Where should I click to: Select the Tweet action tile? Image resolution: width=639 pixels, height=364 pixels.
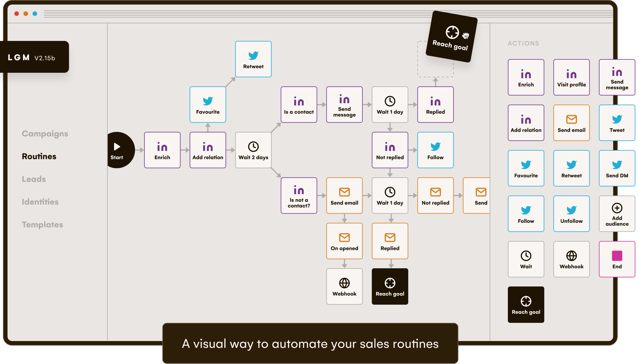click(x=616, y=123)
